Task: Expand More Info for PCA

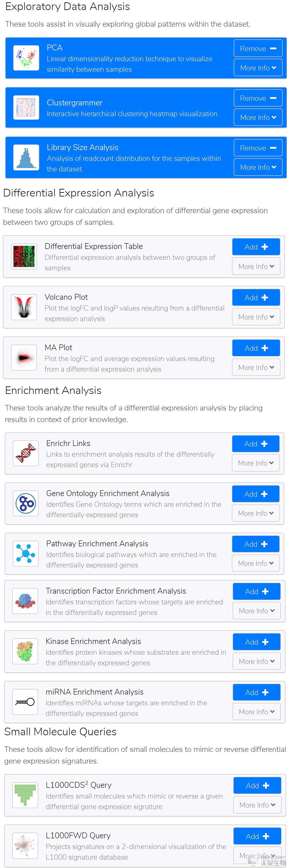Action: pyautogui.click(x=258, y=68)
